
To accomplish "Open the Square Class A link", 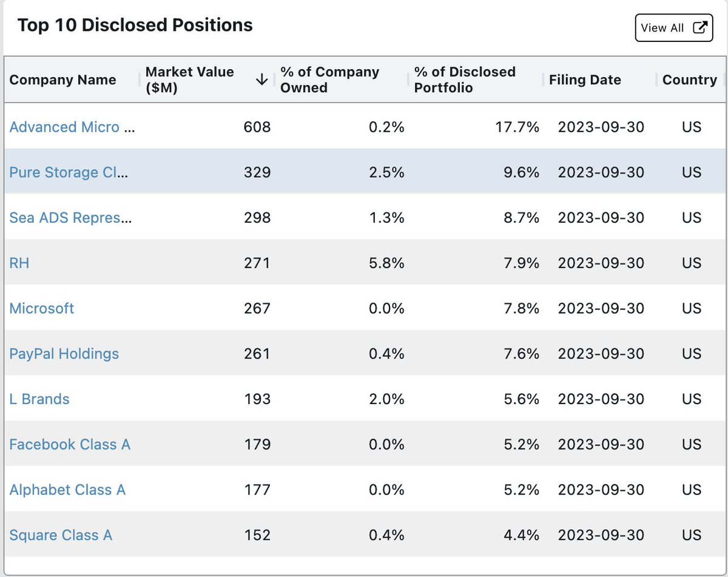I will (61, 535).
